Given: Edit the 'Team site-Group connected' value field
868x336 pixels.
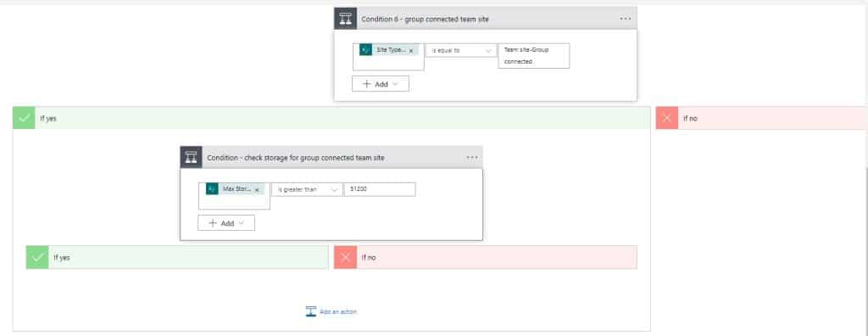Looking at the screenshot, I should pyautogui.click(x=534, y=55).
